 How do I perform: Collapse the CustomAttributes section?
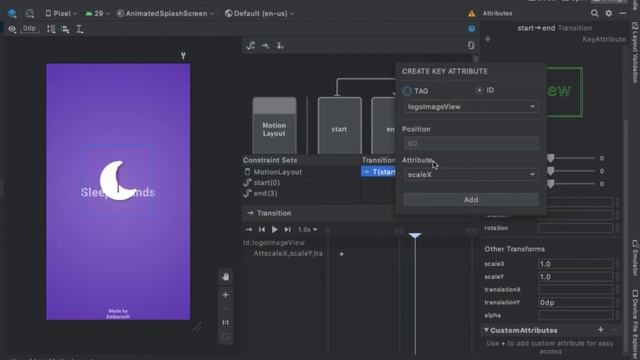pyautogui.click(x=487, y=330)
